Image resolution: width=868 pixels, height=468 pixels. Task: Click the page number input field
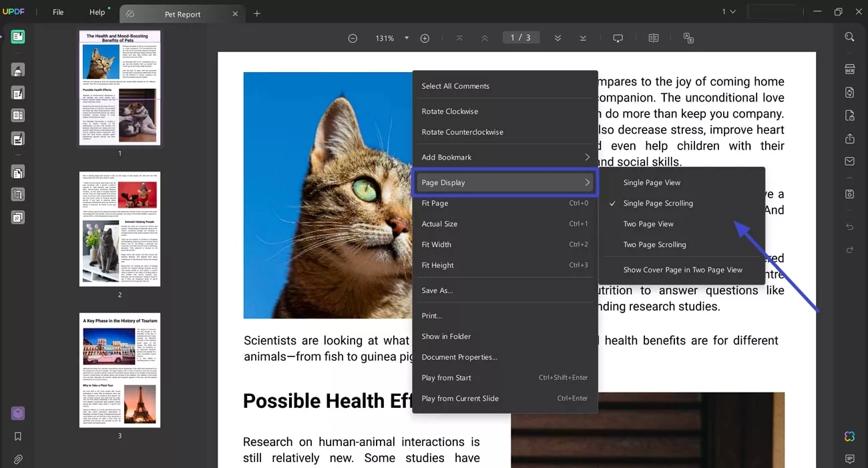pos(520,38)
